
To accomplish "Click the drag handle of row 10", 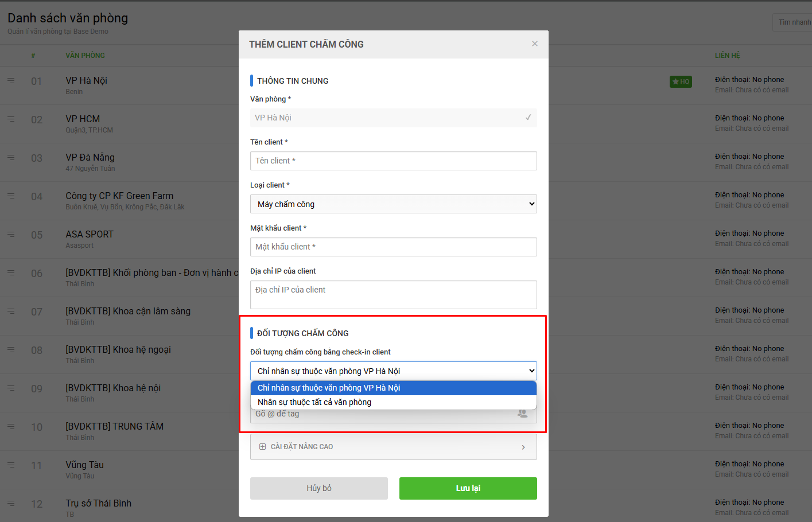I will tap(11, 427).
